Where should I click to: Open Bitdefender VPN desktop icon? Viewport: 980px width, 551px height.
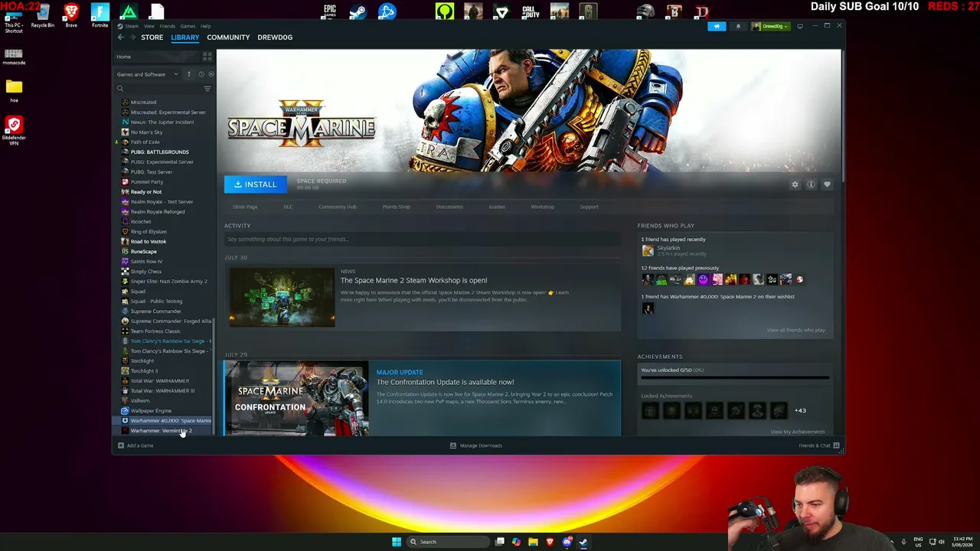[x=14, y=130]
